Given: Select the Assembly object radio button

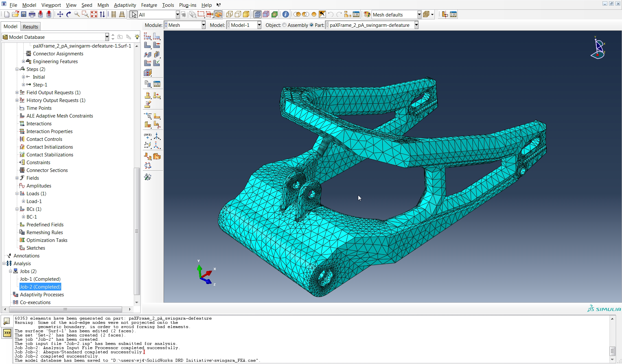Looking at the screenshot, I should tap(284, 25).
